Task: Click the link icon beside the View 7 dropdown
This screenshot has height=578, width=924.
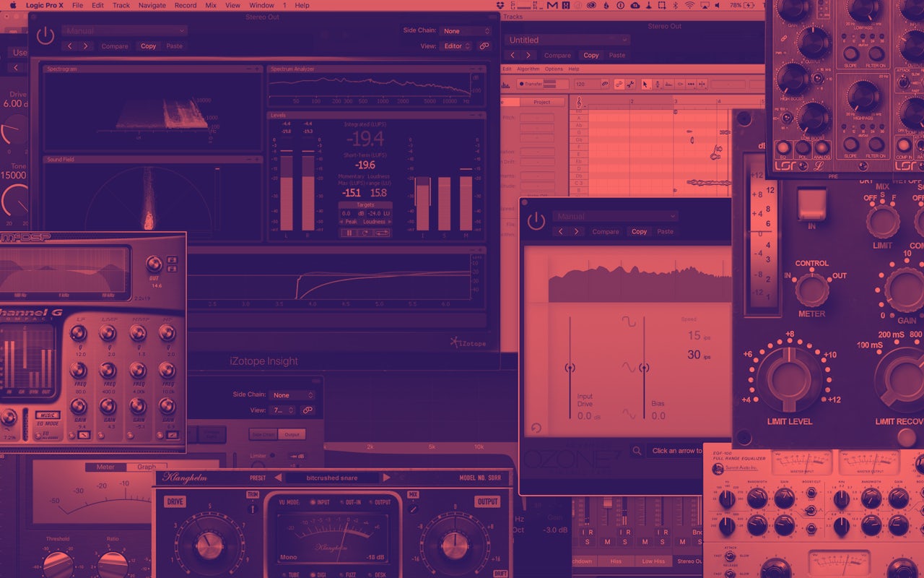Action: [x=308, y=410]
